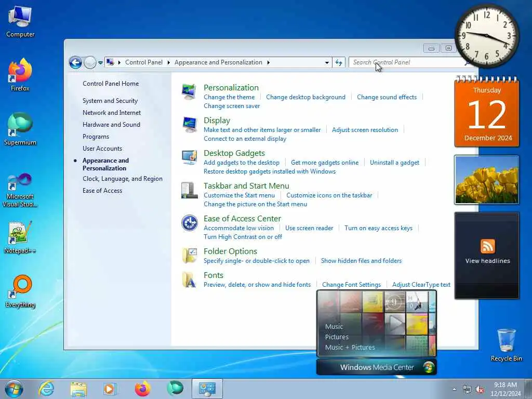Expand the arrow before Control Panel breadcrumb
Image resolution: width=532 pixels, height=399 pixels.
(119, 62)
